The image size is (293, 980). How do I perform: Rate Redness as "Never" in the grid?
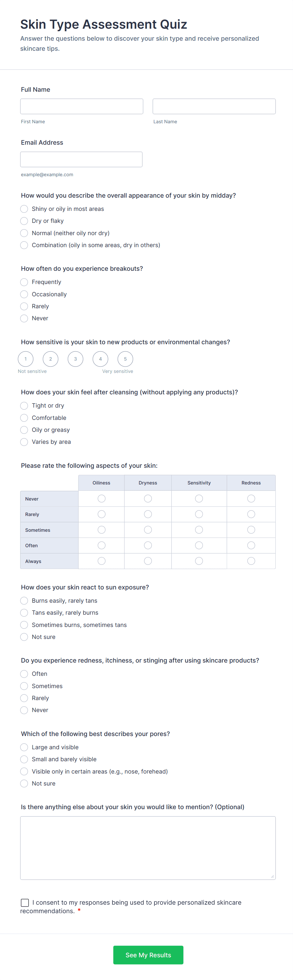251,498
